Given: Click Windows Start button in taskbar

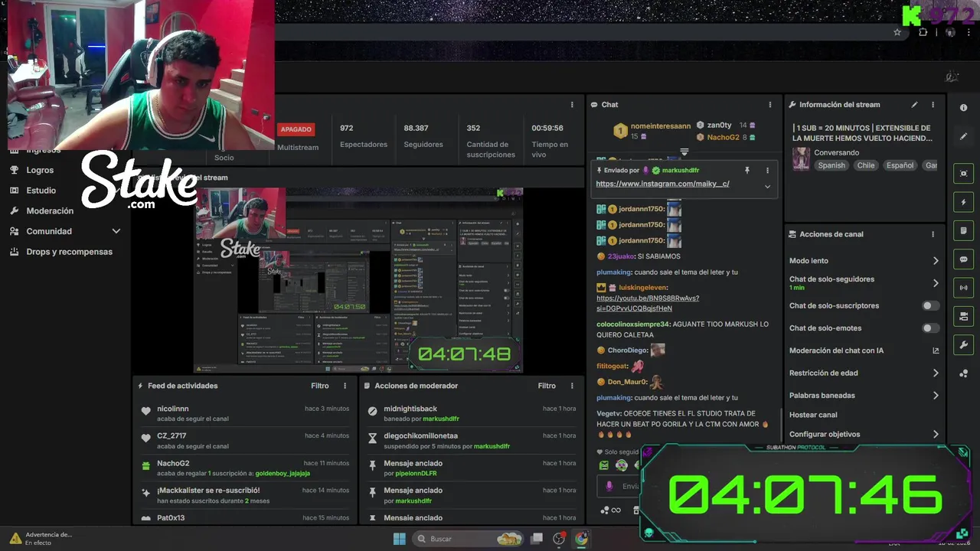Looking at the screenshot, I should pos(399,539).
